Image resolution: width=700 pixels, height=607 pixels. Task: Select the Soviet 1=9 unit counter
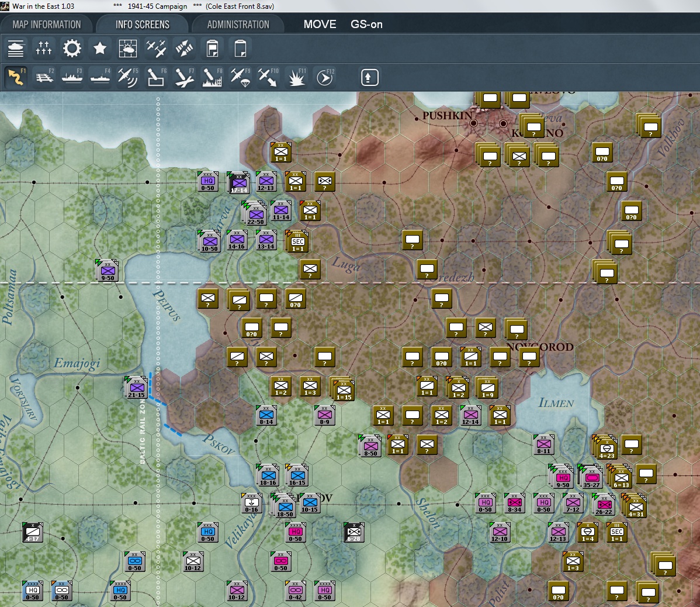pos(487,387)
